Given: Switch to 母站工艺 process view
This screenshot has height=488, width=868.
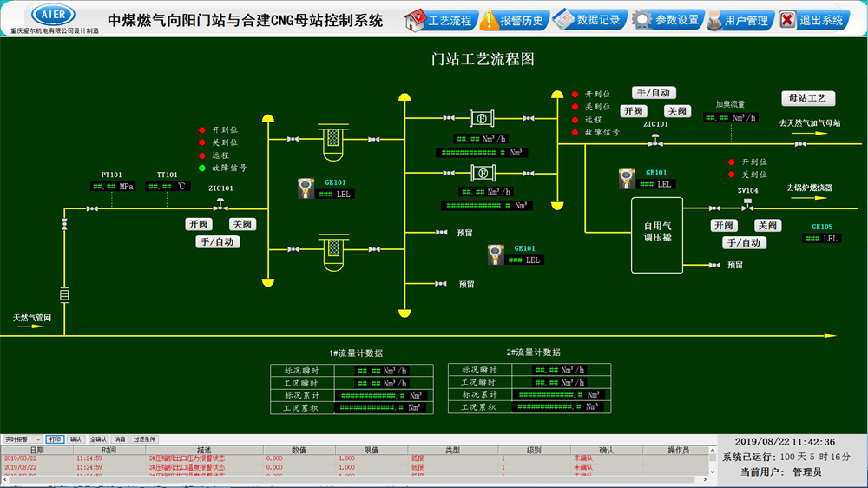Looking at the screenshot, I should coord(808,98).
